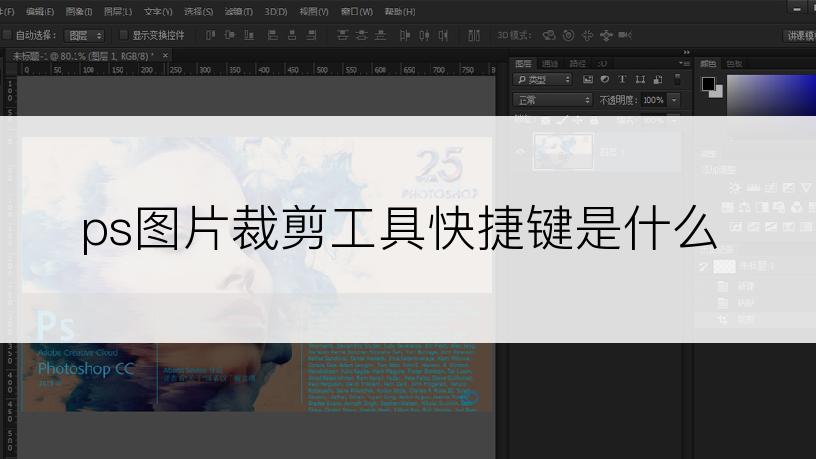Switch to 图层 panel tab

coord(523,63)
